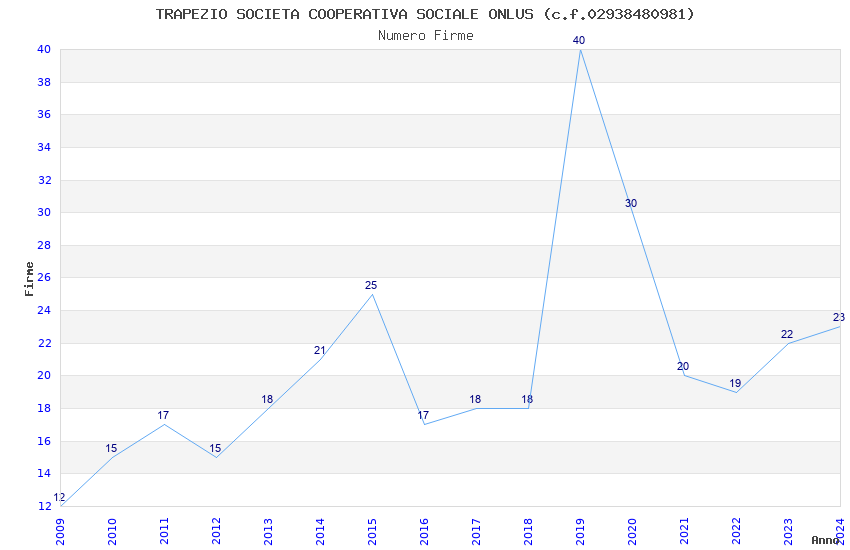The image size is (850, 550).
Task: Click x-axis year label 2010
Action: point(112,531)
